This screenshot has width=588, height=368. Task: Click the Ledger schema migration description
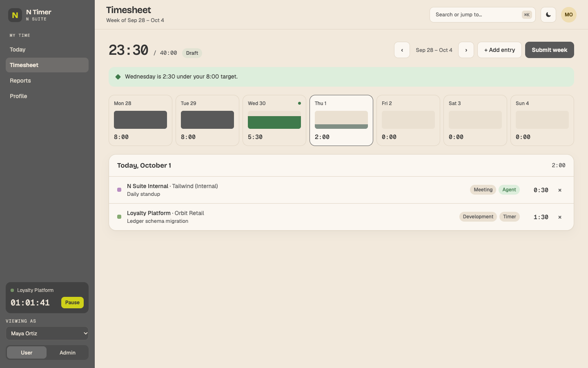tap(158, 221)
